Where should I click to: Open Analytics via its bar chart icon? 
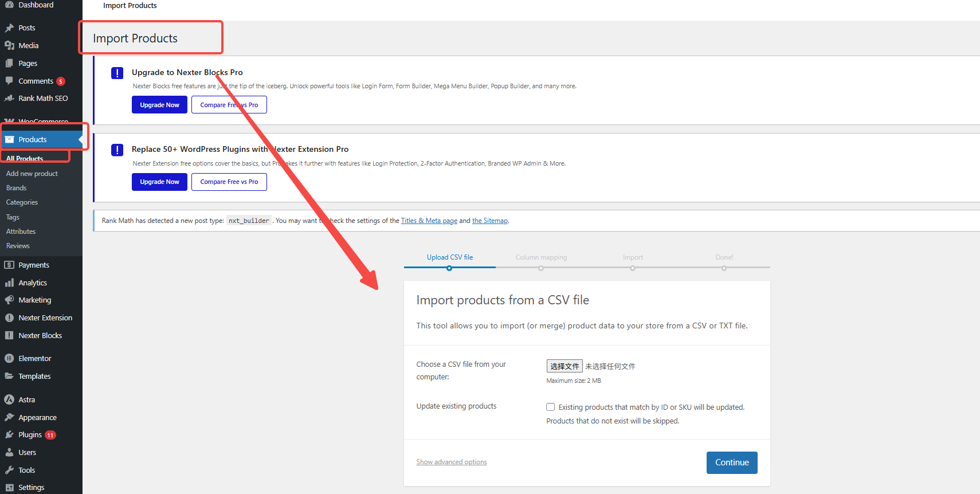click(x=9, y=283)
